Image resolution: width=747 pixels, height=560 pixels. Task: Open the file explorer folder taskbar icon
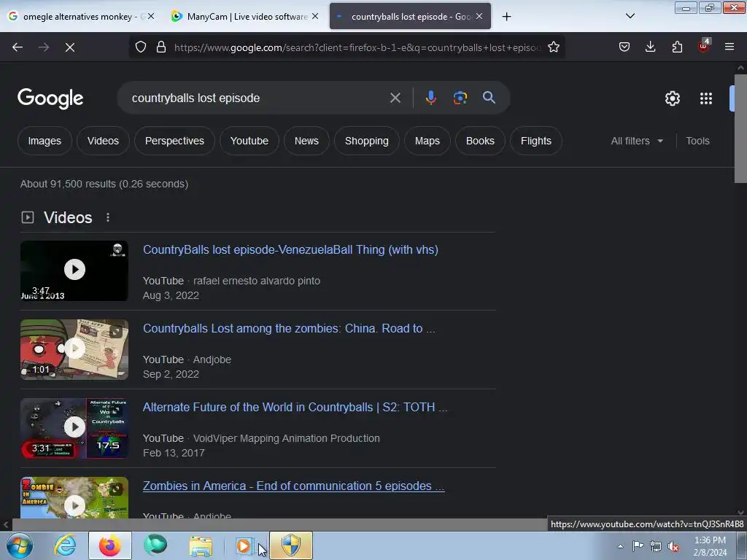201,545
